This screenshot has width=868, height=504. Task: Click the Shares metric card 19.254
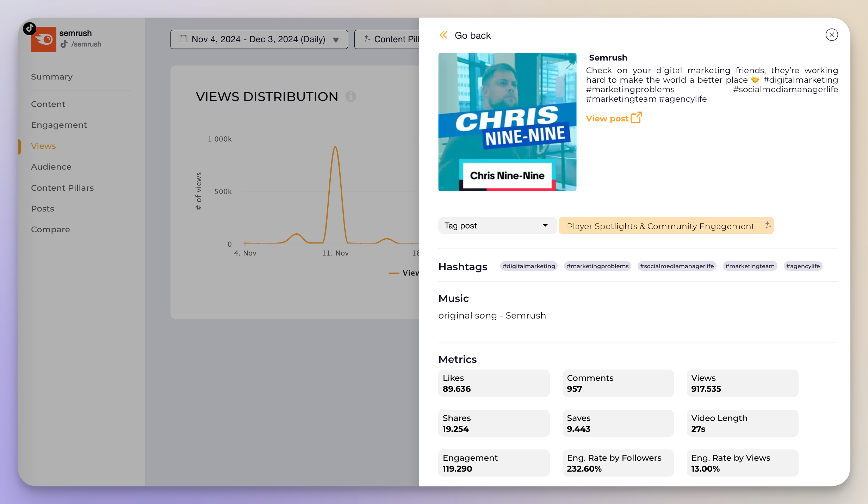[494, 423]
